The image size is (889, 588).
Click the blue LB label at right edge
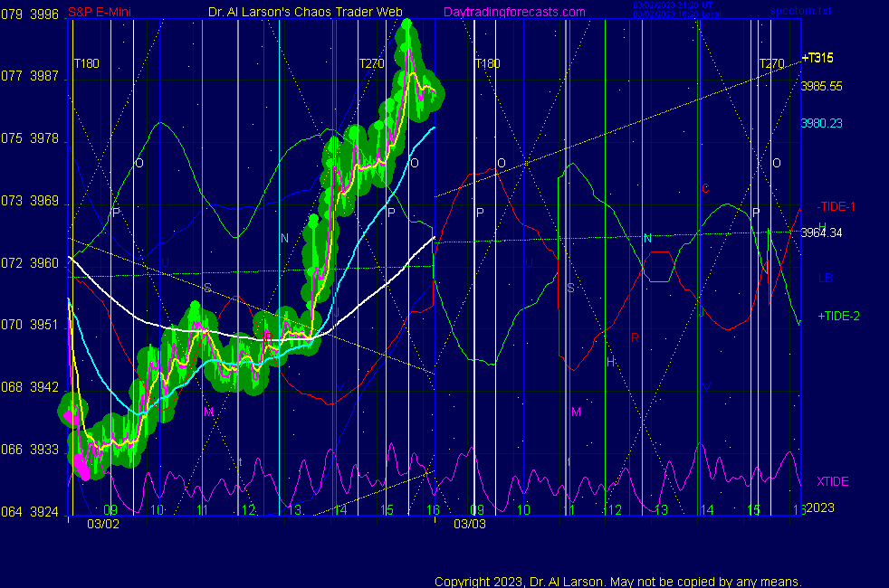826,278
